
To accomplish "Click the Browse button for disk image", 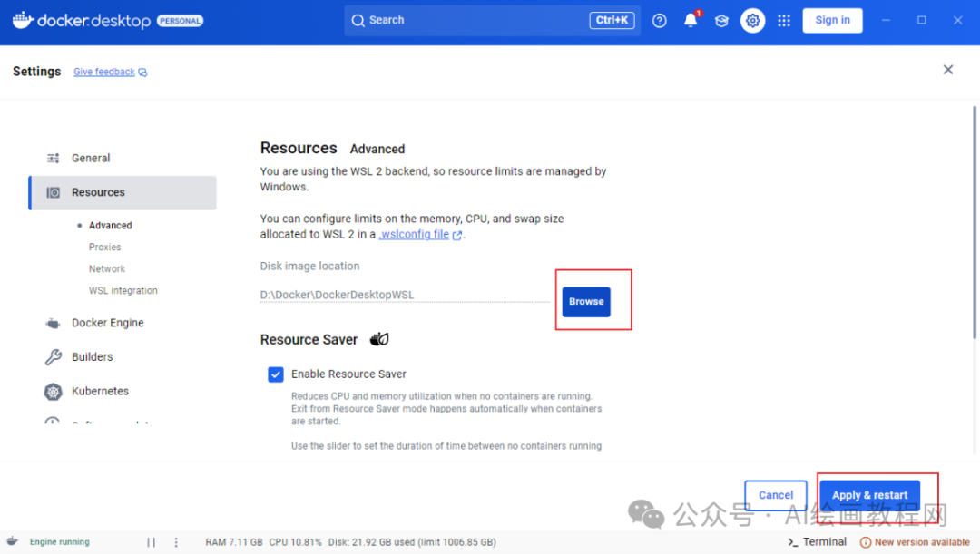I will pyautogui.click(x=586, y=302).
